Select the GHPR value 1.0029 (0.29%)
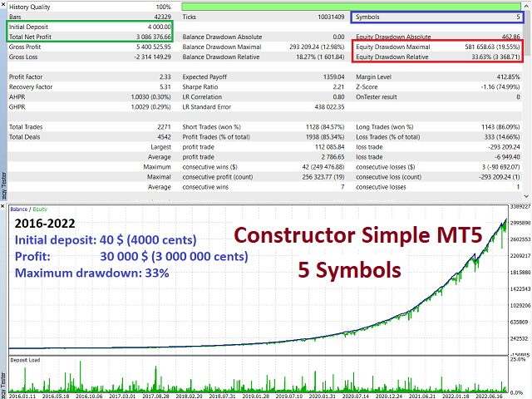 (151, 107)
